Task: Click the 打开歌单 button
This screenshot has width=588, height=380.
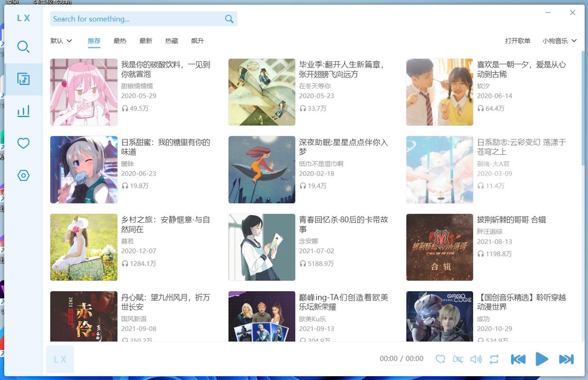Action: (x=517, y=41)
